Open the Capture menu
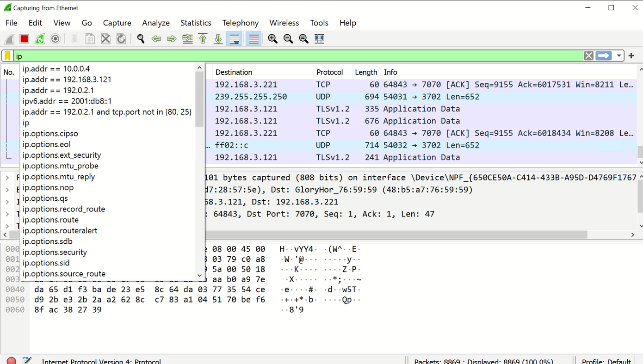 pyautogui.click(x=117, y=23)
